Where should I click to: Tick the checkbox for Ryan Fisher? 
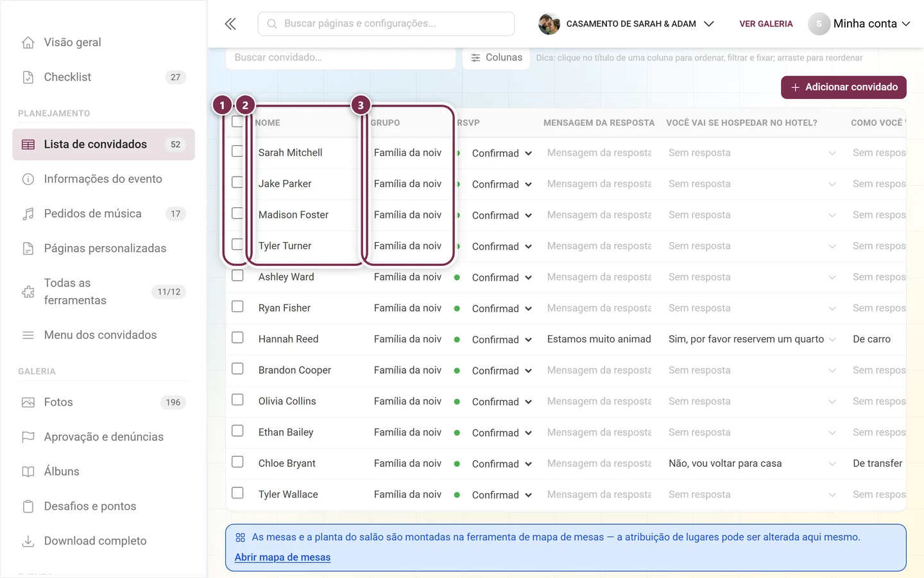[x=237, y=307]
